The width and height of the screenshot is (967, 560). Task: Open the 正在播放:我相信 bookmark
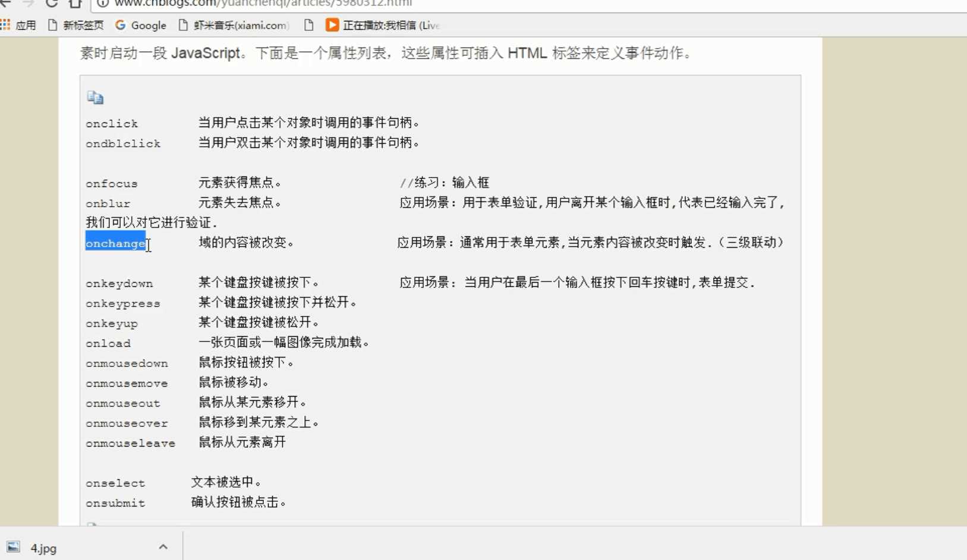coord(382,25)
